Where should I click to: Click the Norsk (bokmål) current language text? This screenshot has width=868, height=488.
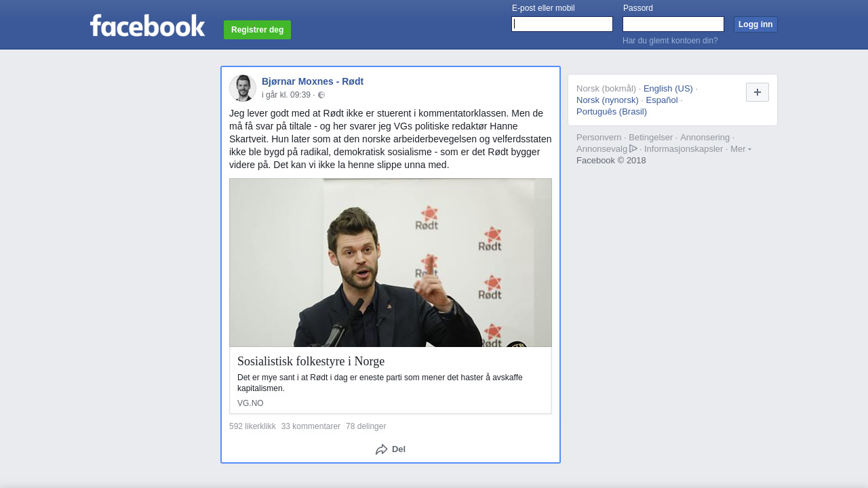click(x=606, y=89)
